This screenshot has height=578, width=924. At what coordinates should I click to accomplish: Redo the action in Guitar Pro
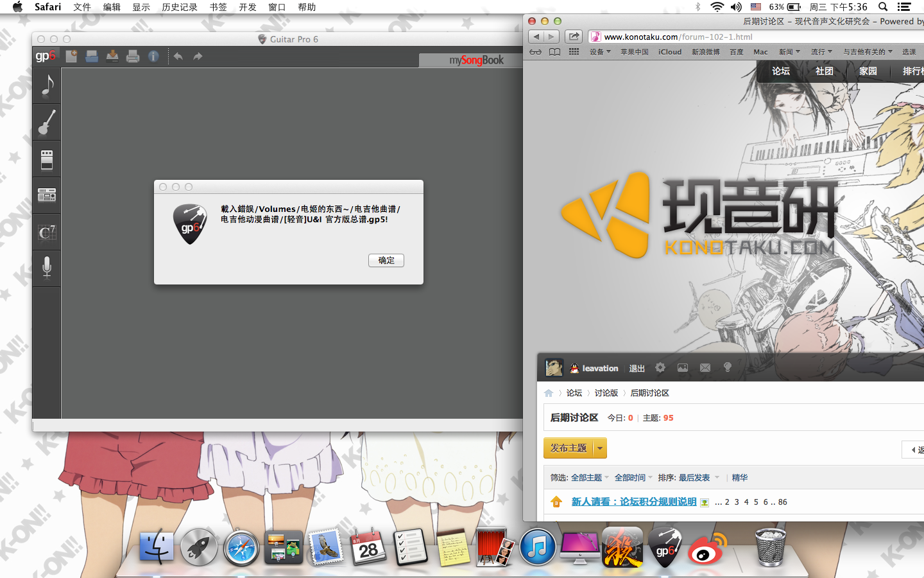(198, 57)
